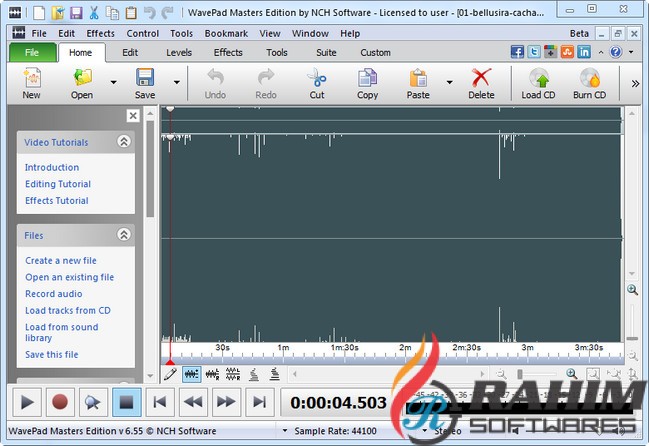Viewport: 649px width, 446px height.
Task: Open the Control menu
Action: [x=142, y=34]
